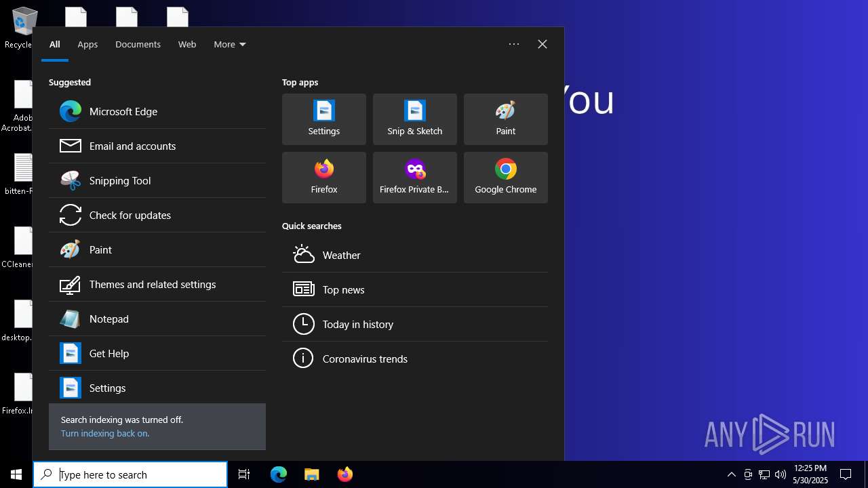Screen dimensions: 868x488
Task: Open Coronavirus trends quick search
Action: [415, 359]
